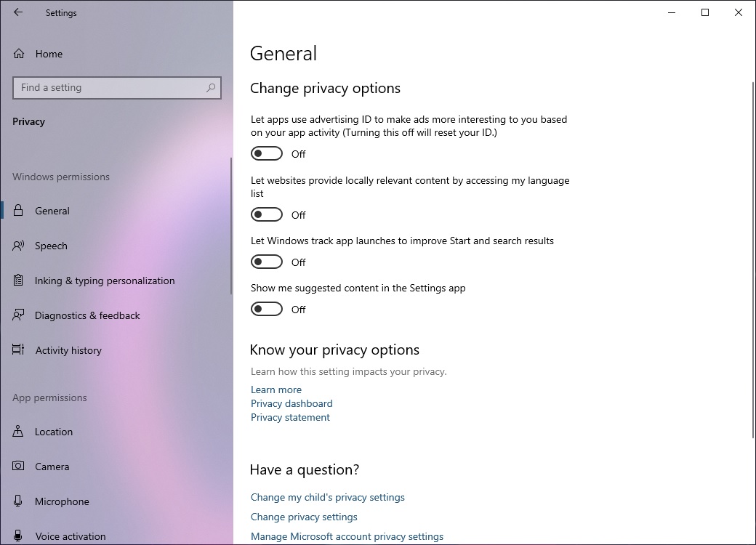
Task: Open Inking & typing personalization
Action: 116,280
